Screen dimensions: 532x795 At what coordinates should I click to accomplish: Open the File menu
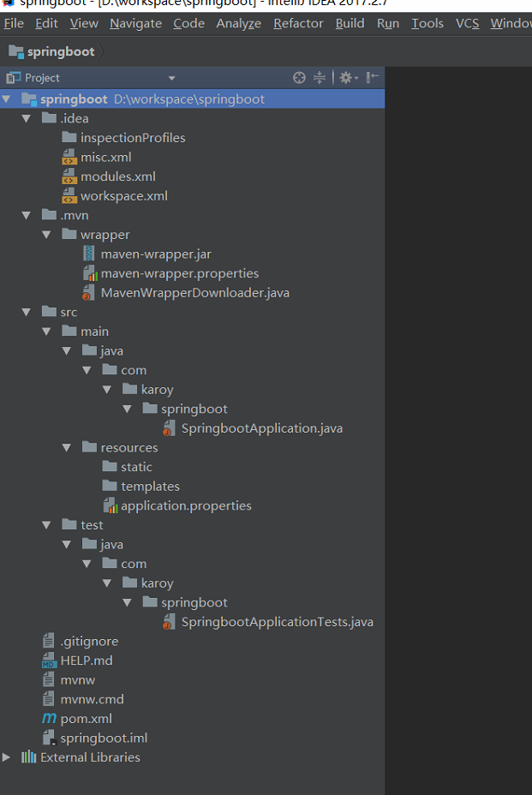[x=14, y=24]
